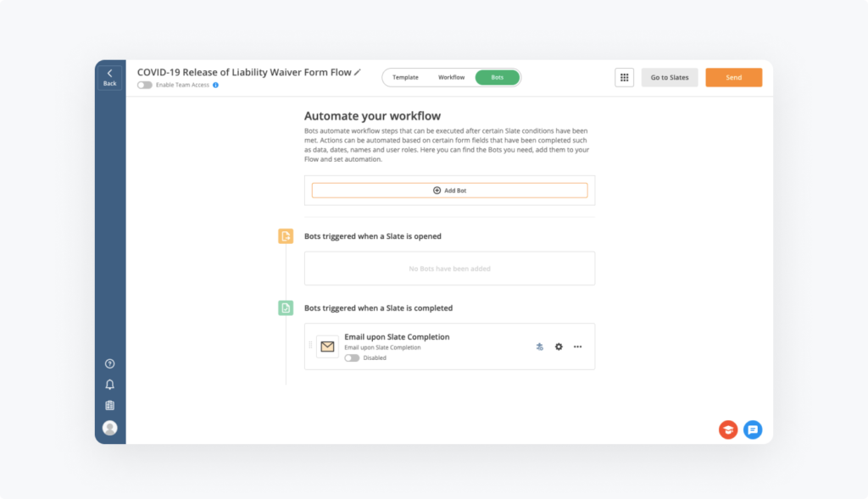Image resolution: width=868 pixels, height=499 pixels.
Task: Click the Team Access info icon
Action: 216,86
